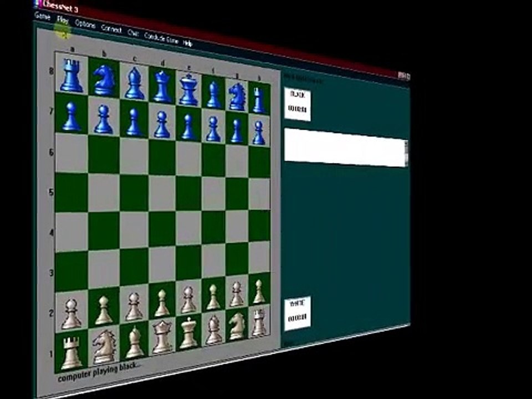
Task: Click the empty e4 square
Action: [188, 228]
